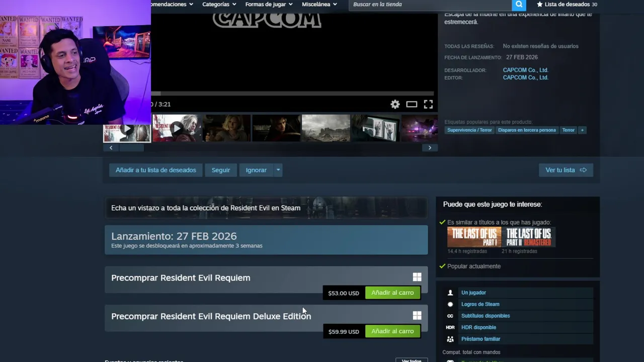Click the Seguir button
This screenshot has width=644, height=362.
(x=221, y=170)
